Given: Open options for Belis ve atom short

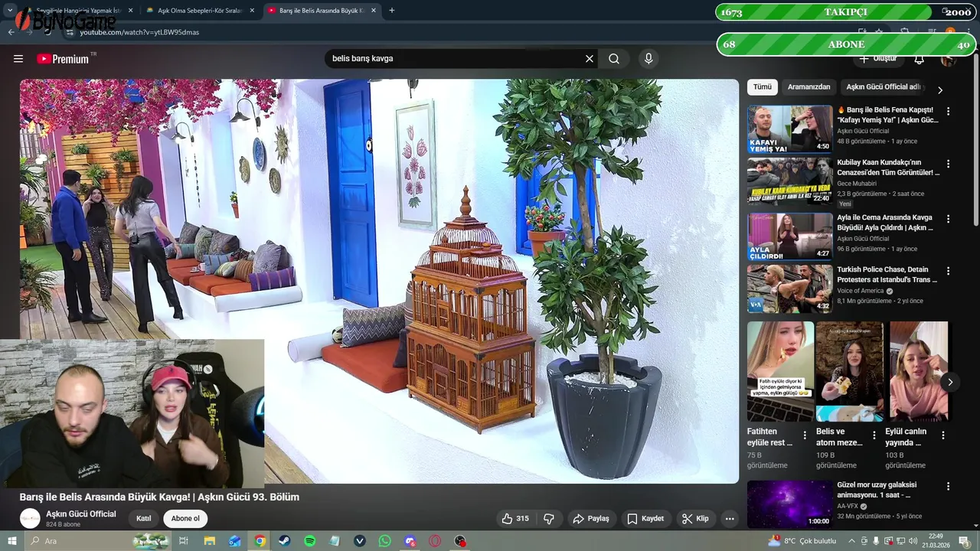Looking at the screenshot, I should (874, 435).
